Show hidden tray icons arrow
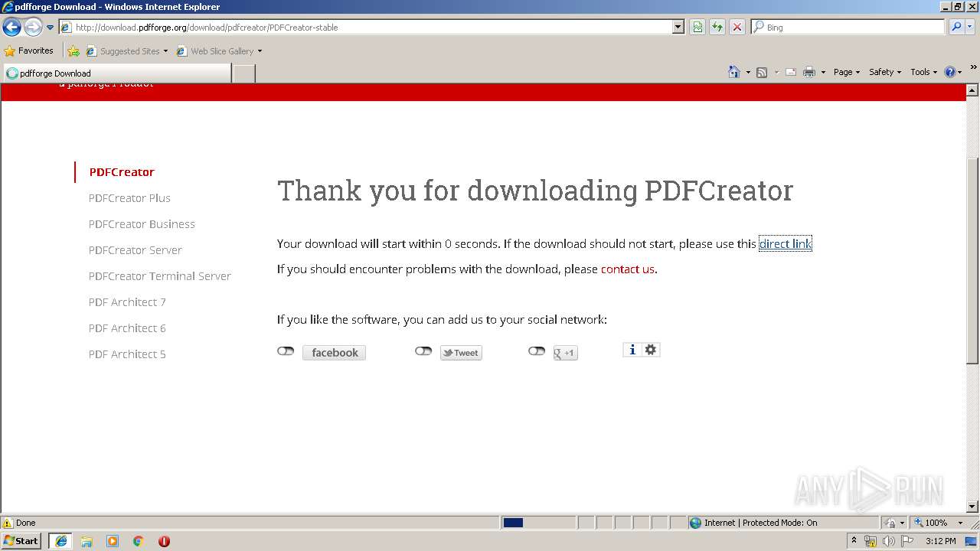Viewport: 980px width, 551px height. point(854,541)
